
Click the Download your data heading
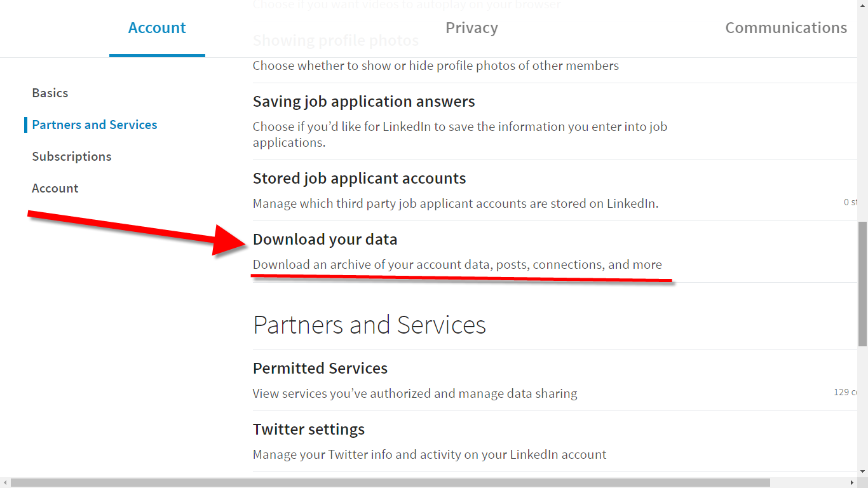pyautogui.click(x=325, y=240)
